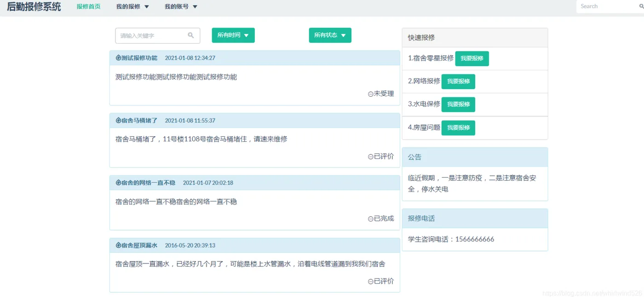Viewport: 644px width, 297px height.
Task: Submit a 水电保修 request via 我要报修
Action: 458,105
